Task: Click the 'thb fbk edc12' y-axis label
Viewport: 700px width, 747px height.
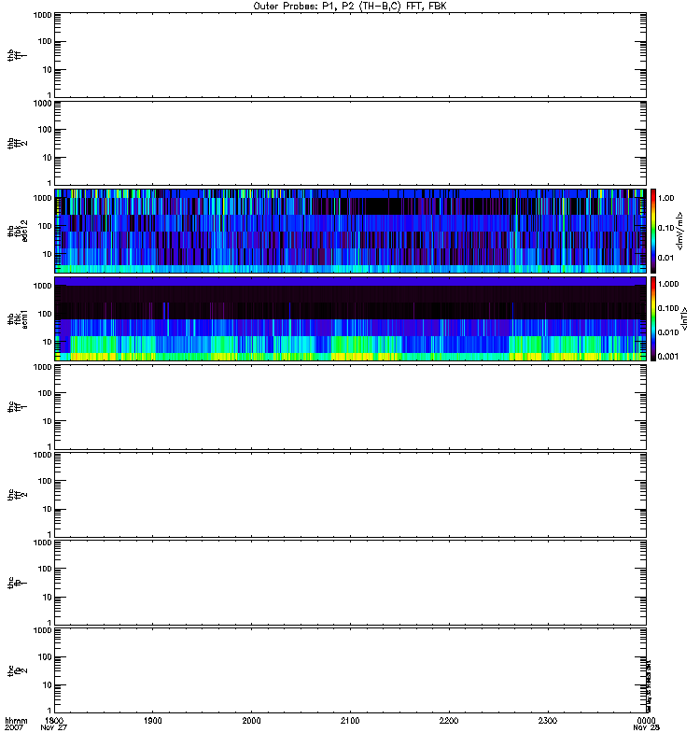Action: pyautogui.click(x=13, y=231)
